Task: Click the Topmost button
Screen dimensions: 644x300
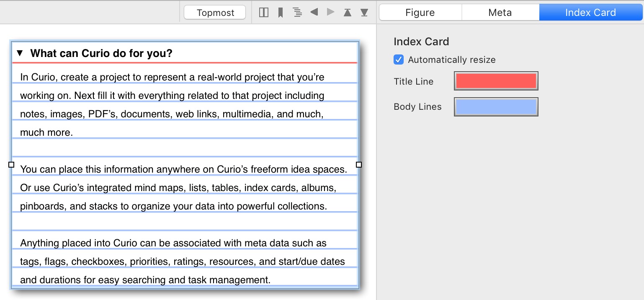Action: point(215,13)
